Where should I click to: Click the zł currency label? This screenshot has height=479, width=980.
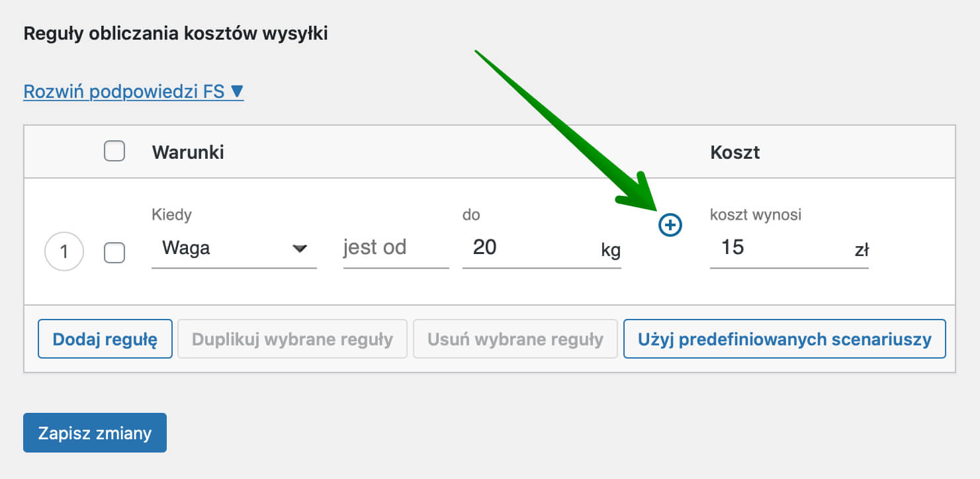click(861, 251)
